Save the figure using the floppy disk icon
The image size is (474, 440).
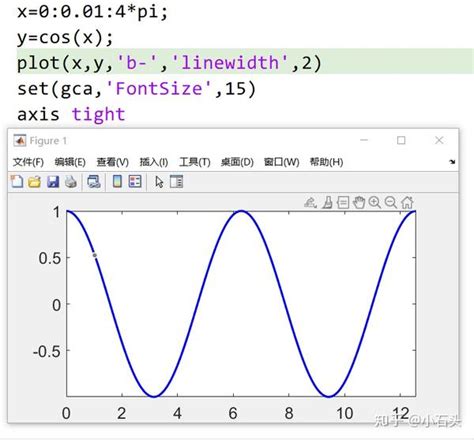point(53,182)
